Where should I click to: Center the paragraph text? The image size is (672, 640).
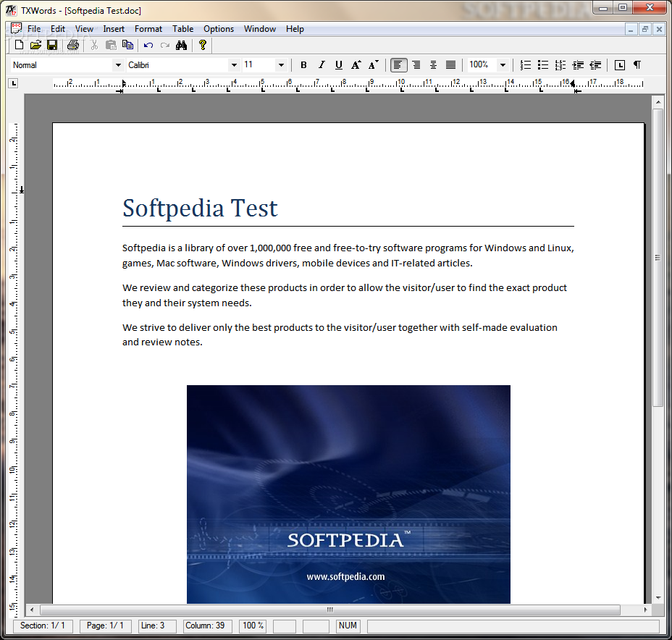pyautogui.click(x=433, y=65)
